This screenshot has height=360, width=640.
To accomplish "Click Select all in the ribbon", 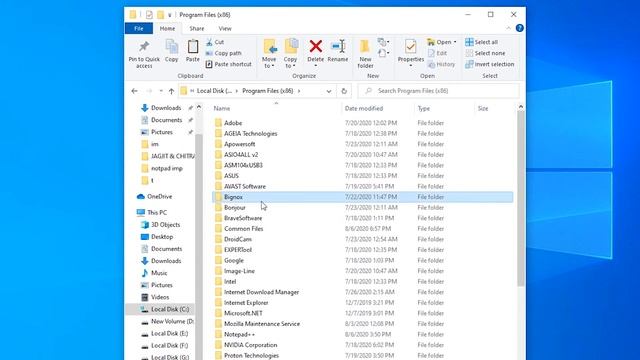I will (482, 42).
